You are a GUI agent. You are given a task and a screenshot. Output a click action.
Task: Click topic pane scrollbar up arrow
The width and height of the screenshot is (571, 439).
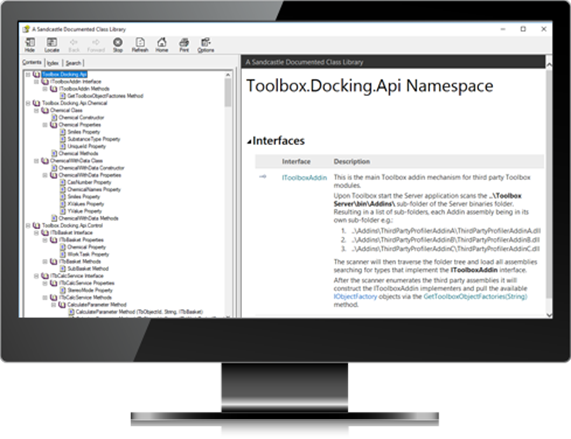click(549, 64)
